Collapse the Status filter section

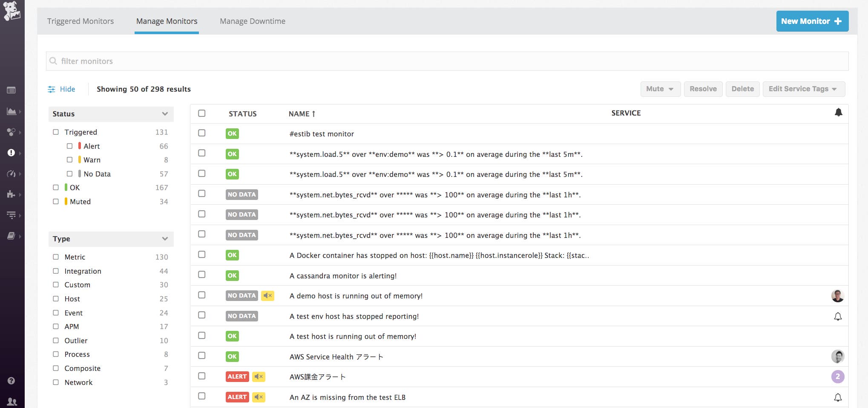pyautogui.click(x=165, y=114)
